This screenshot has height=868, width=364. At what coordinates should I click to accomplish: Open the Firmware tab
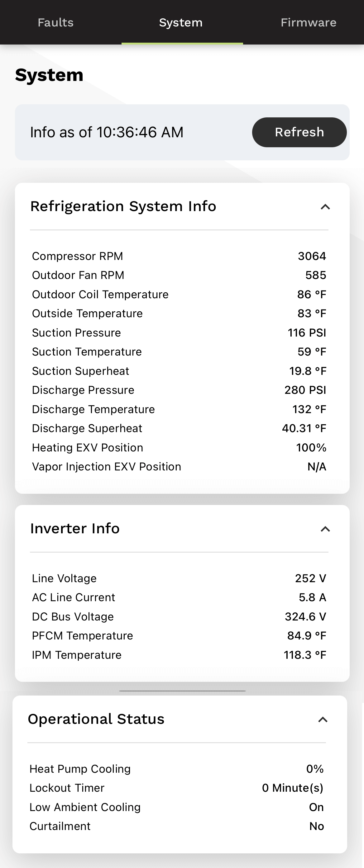(x=308, y=23)
